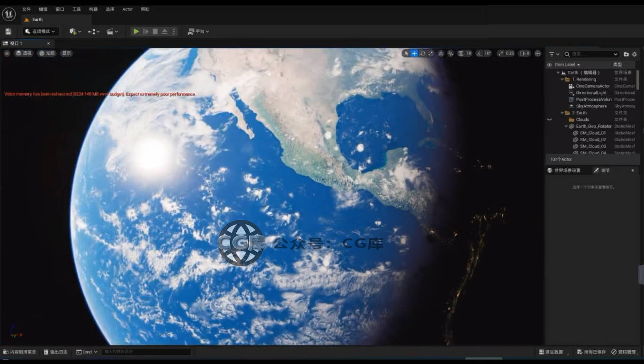Click the Outliner settings gear icon

635,55
